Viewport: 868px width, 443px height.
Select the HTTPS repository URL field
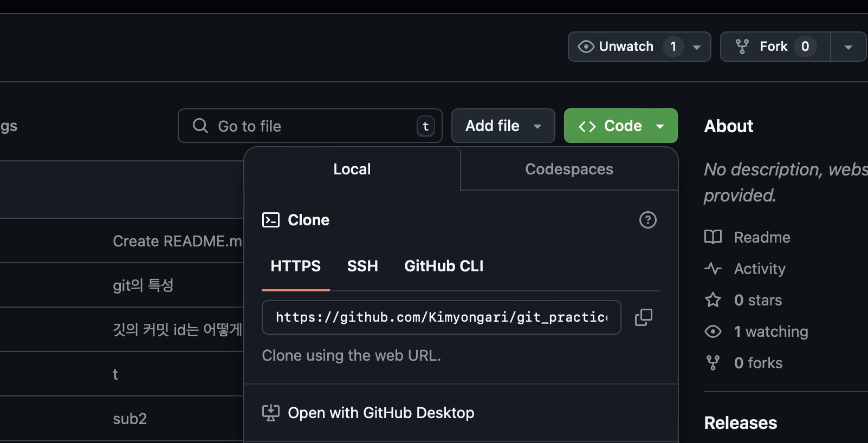pyautogui.click(x=442, y=317)
